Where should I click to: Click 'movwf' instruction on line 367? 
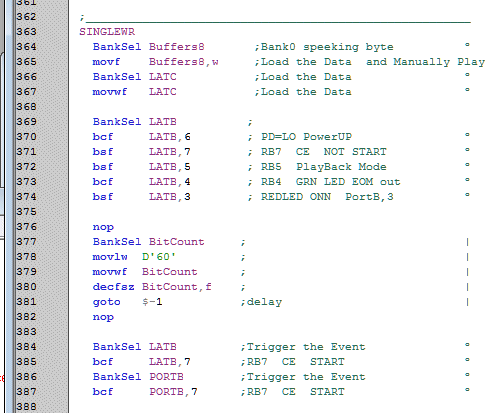(110, 92)
